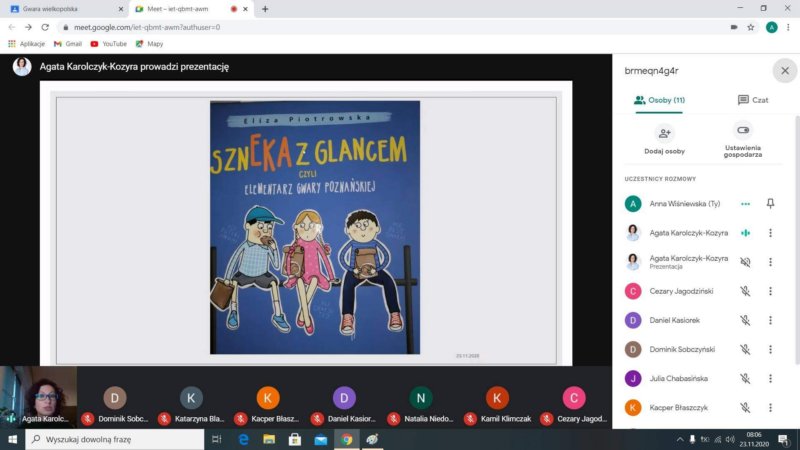The height and width of the screenshot is (450, 800).
Task: Click the presented book cover slide
Action: (x=315, y=227)
